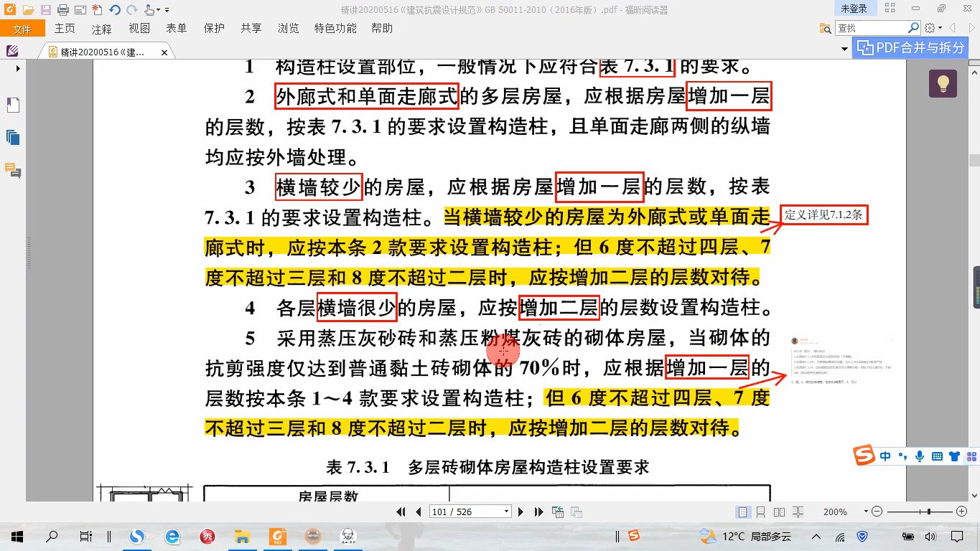Open the bookmarks panel icon
Screen dimensions: 980x551
point(12,105)
